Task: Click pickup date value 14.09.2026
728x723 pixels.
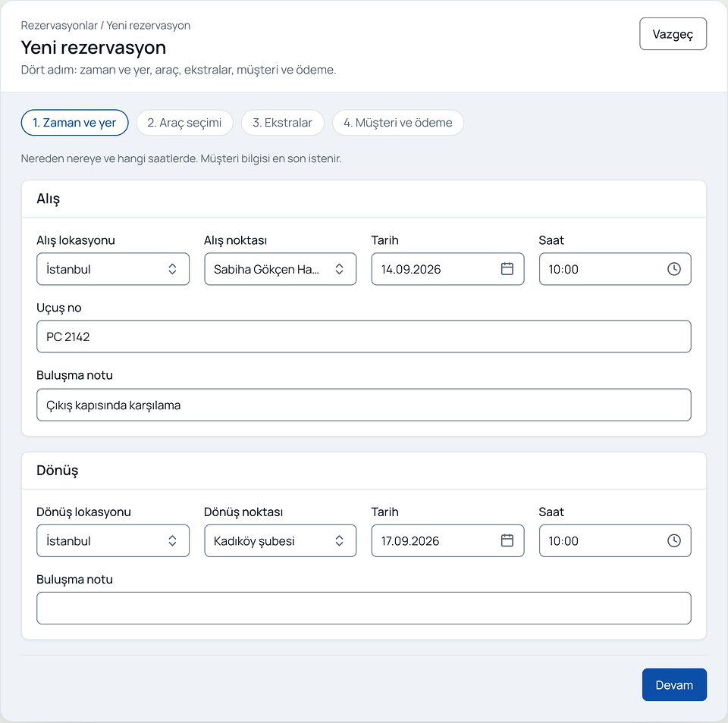Action: pyautogui.click(x=411, y=269)
